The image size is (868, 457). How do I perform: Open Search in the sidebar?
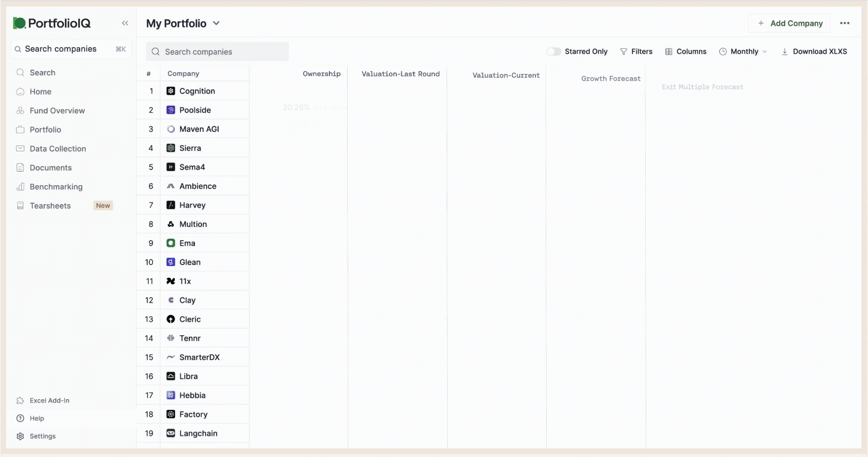[43, 73]
